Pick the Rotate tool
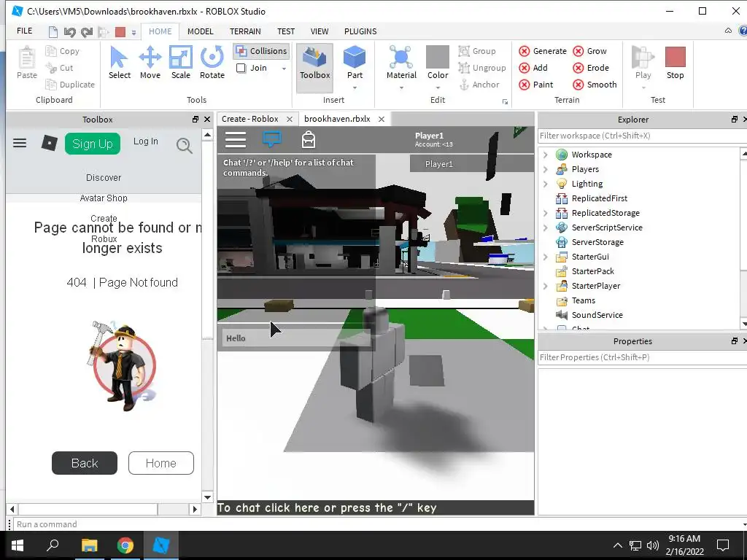 (x=212, y=63)
